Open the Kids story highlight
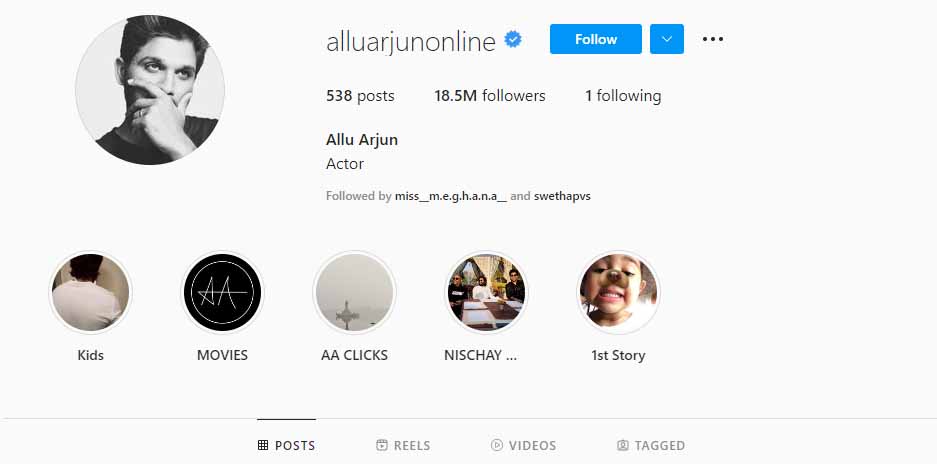Screen dimensions: 937x464 90,292
